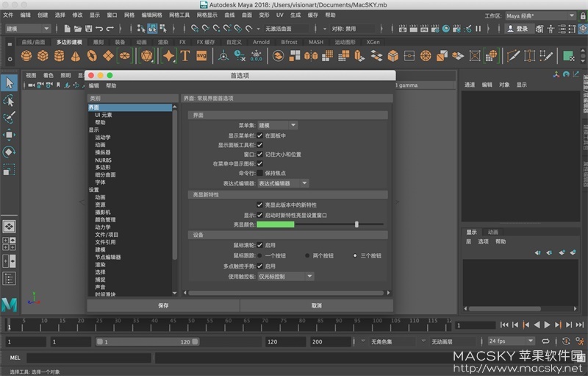Viewport: 588px width, 376px height.
Task: Create a polygon plane from the shelf
Action: (x=108, y=56)
